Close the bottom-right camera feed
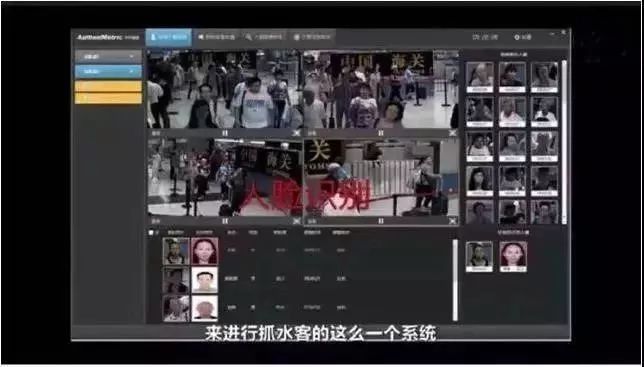 (453, 221)
